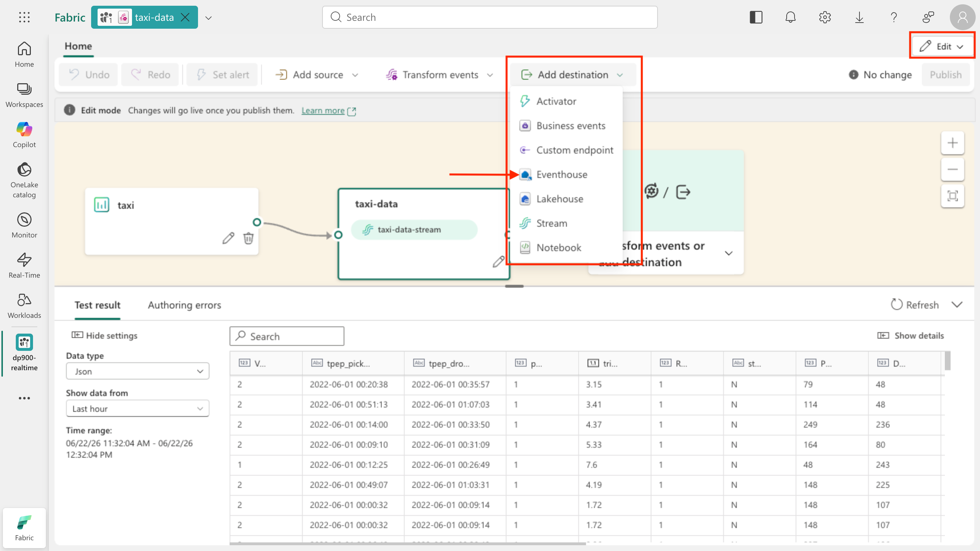Open Copilot from the sidebar

pyautogui.click(x=24, y=135)
